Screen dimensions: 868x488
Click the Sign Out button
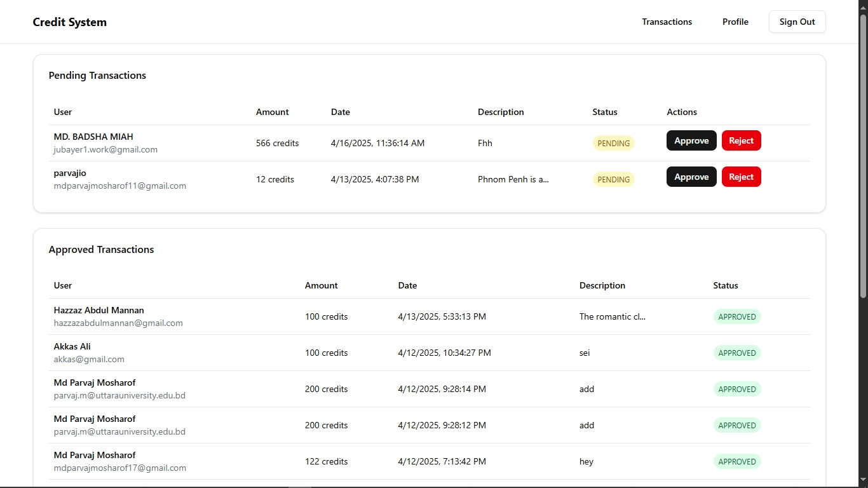coord(797,22)
